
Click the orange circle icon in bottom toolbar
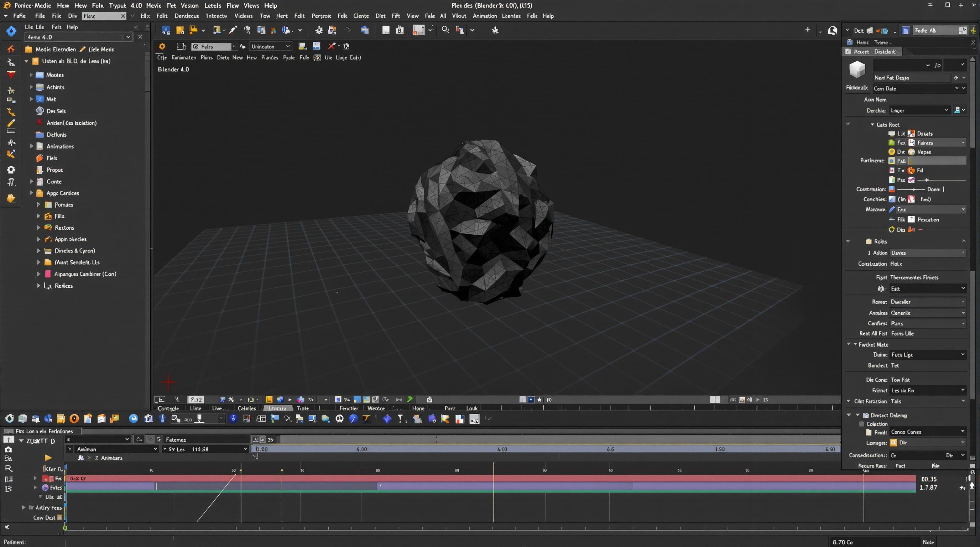click(x=74, y=418)
